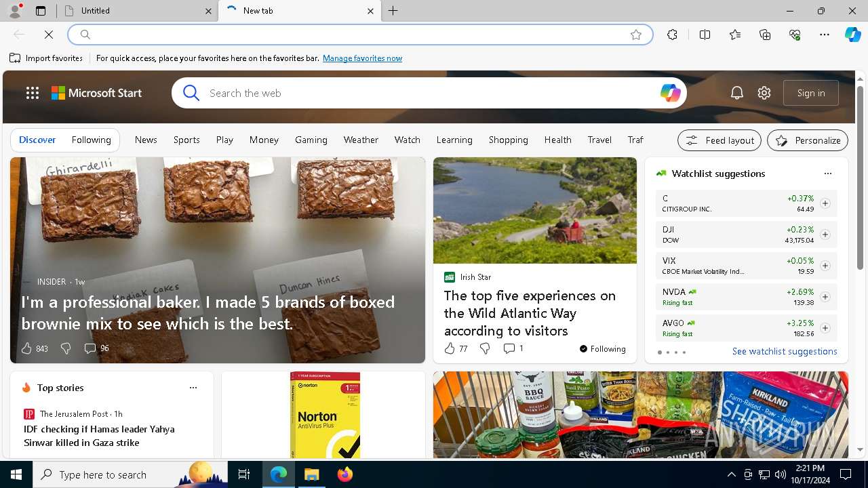Screen dimensions: 868x488
Task: Click the Personalize button
Action: click(808, 140)
